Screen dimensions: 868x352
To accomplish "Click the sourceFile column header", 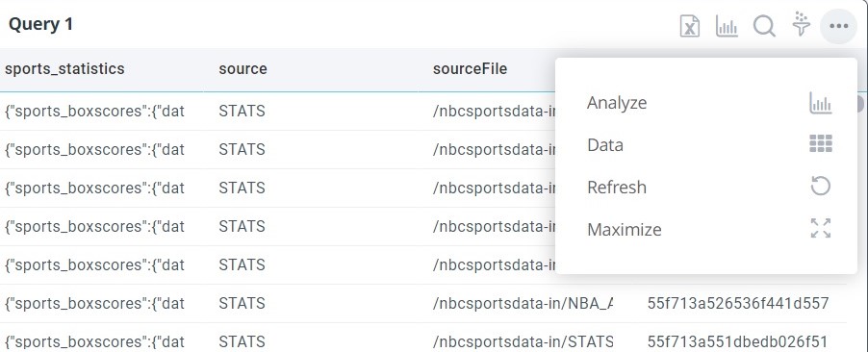I will click(x=470, y=68).
